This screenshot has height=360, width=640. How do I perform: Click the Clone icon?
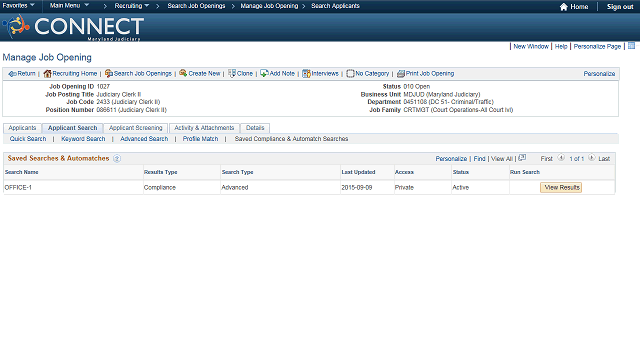(x=232, y=73)
